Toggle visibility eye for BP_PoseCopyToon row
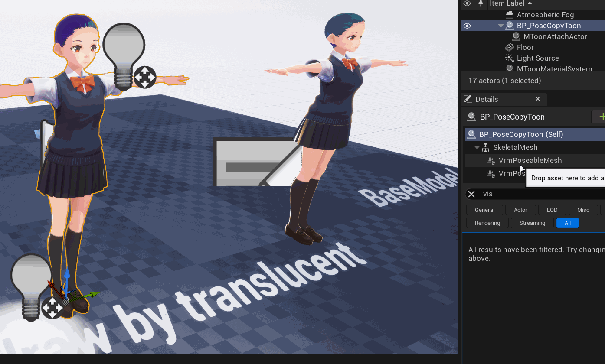The width and height of the screenshot is (605, 364). 467,26
